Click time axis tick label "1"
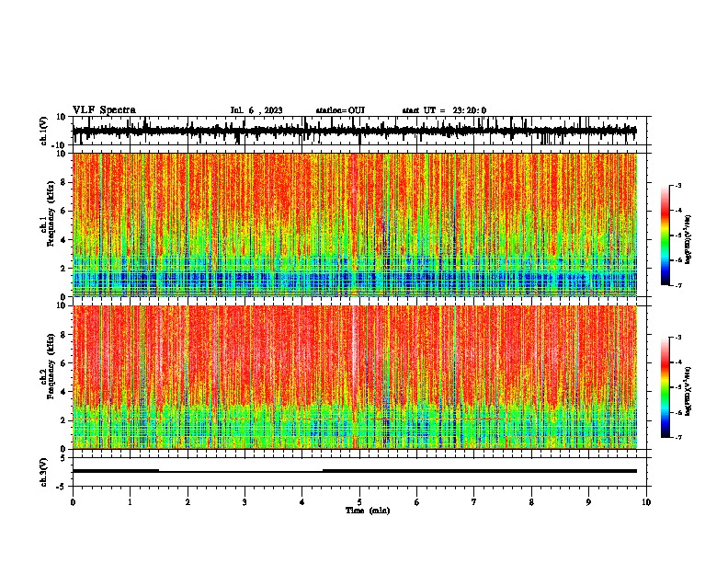Viewport: 728px width, 563px height. coord(130,502)
